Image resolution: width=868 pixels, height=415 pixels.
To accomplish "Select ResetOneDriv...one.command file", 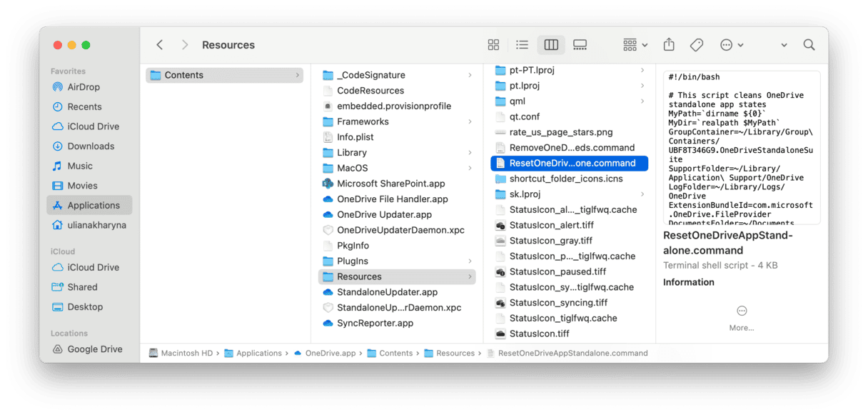I will 570,164.
